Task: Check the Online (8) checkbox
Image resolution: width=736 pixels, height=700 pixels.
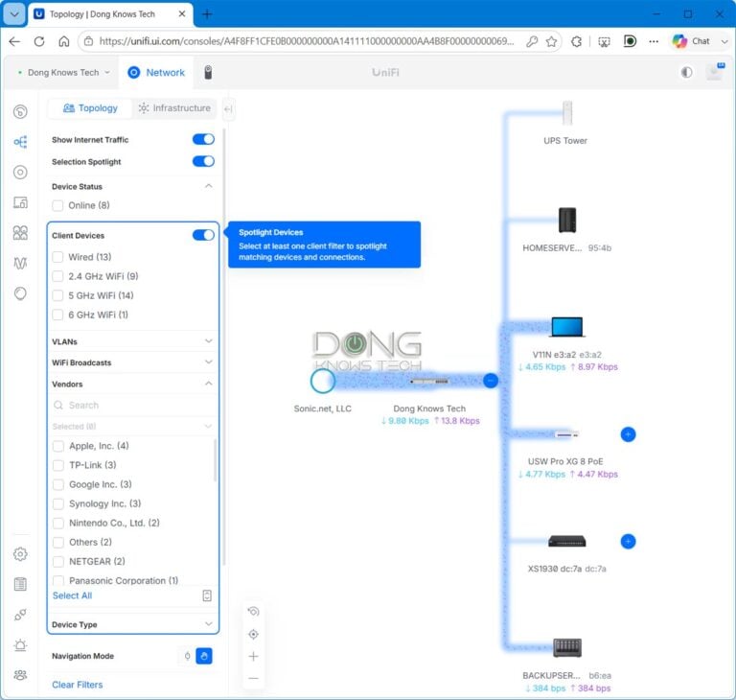Action: click(57, 205)
